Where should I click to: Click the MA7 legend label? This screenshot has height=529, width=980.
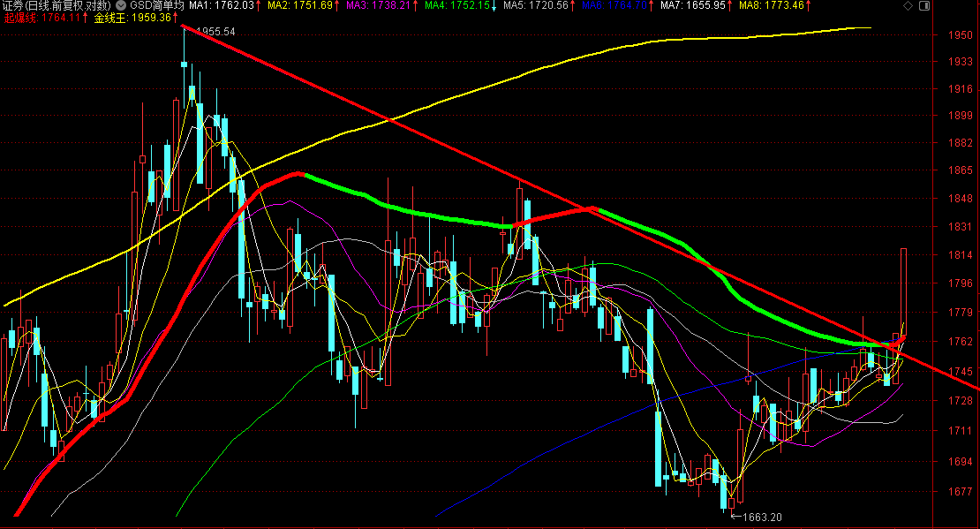[698, 5]
